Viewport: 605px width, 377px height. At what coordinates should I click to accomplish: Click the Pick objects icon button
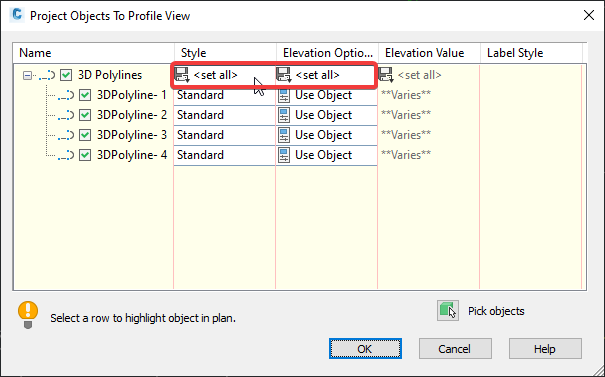pyautogui.click(x=448, y=311)
